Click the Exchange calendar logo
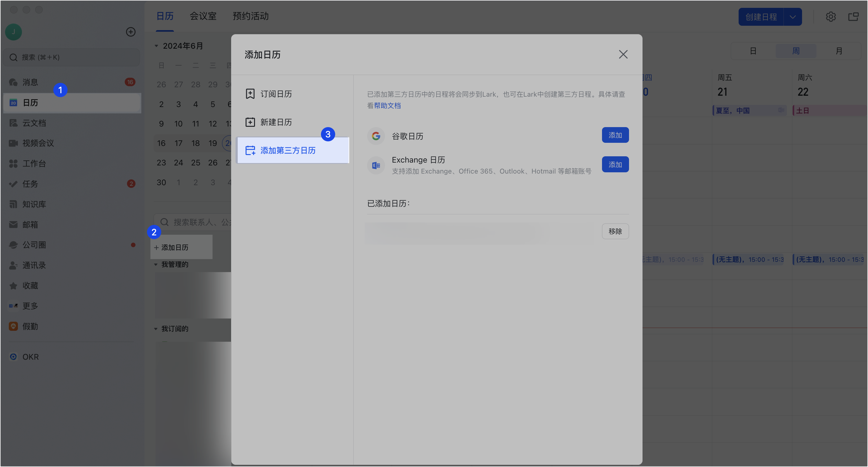The width and height of the screenshot is (868, 467). pos(376,165)
